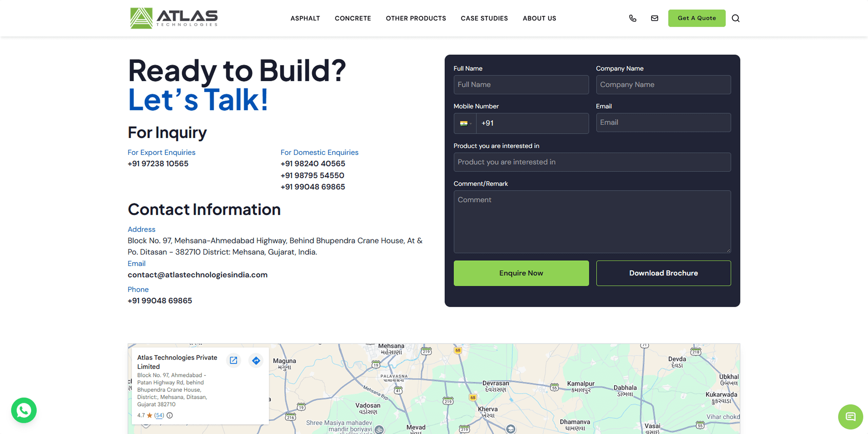Open the Asphalt menu
868x434 pixels.
[x=305, y=18]
